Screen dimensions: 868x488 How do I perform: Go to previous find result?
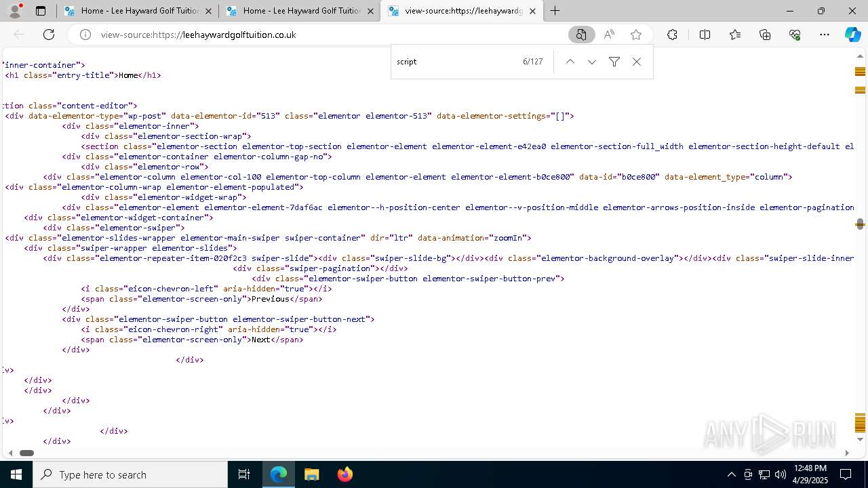tap(570, 62)
